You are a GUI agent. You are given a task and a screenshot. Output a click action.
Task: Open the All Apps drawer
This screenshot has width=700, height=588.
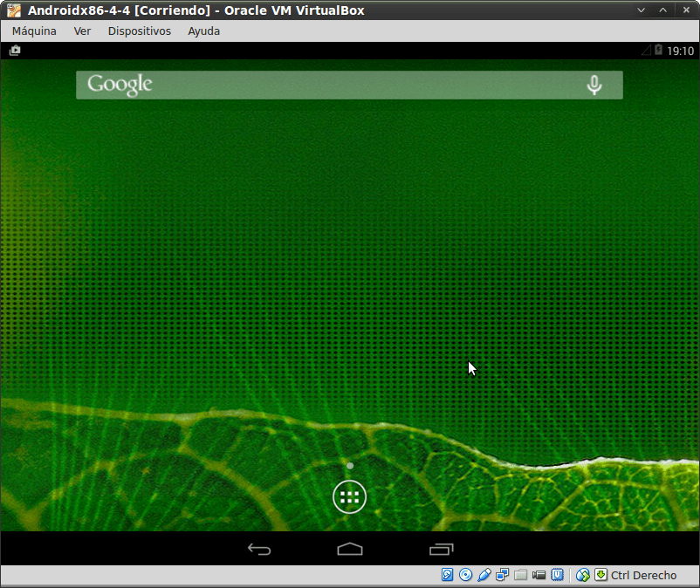(x=349, y=496)
